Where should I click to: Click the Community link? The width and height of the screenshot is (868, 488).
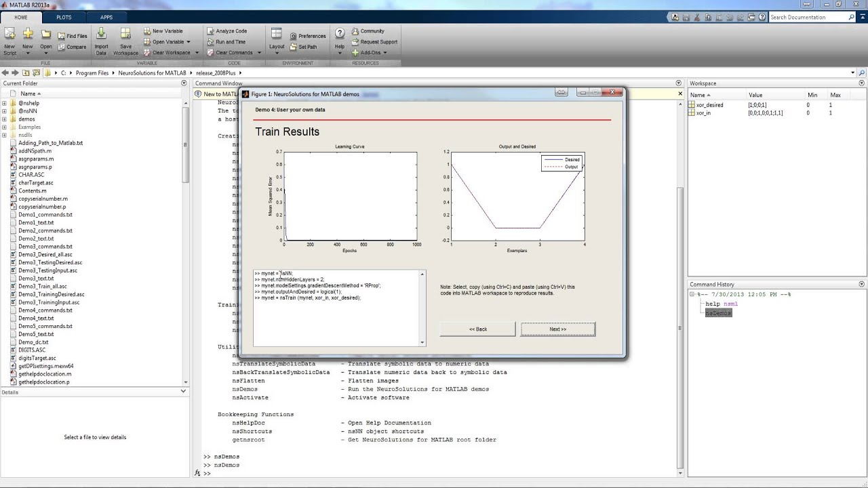click(368, 30)
